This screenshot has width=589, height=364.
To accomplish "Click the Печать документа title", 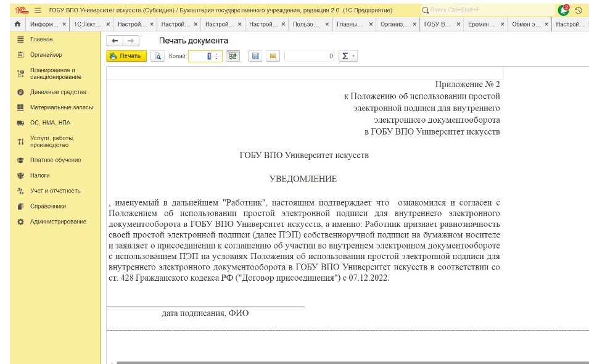I will (x=194, y=41).
